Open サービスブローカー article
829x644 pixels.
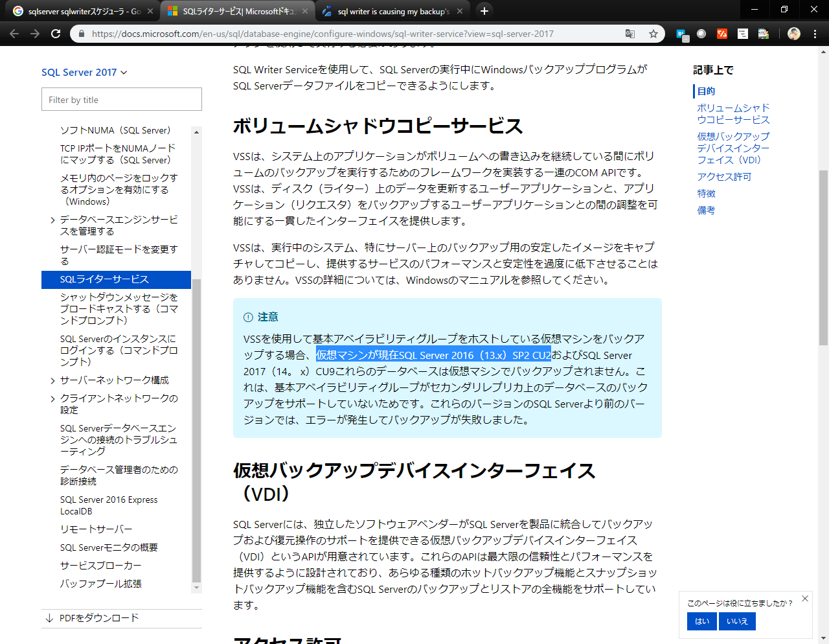click(x=100, y=566)
